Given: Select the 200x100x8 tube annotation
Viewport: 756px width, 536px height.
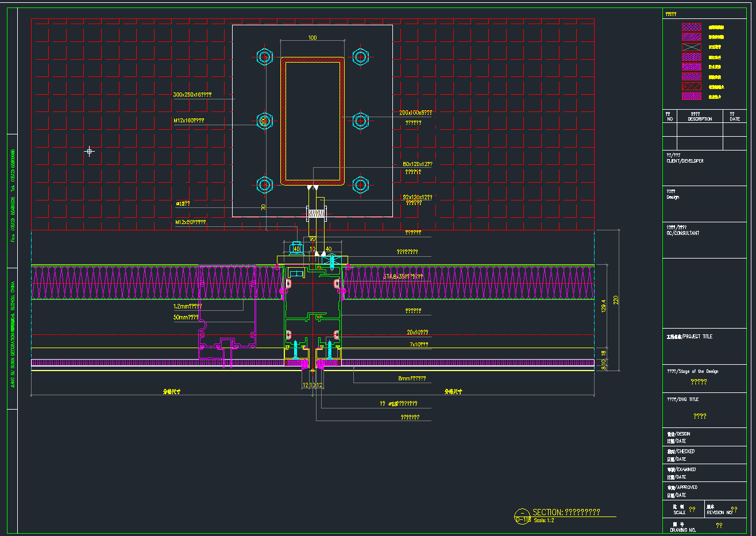Looking at the screenshot, I should (x=415, y=113).
